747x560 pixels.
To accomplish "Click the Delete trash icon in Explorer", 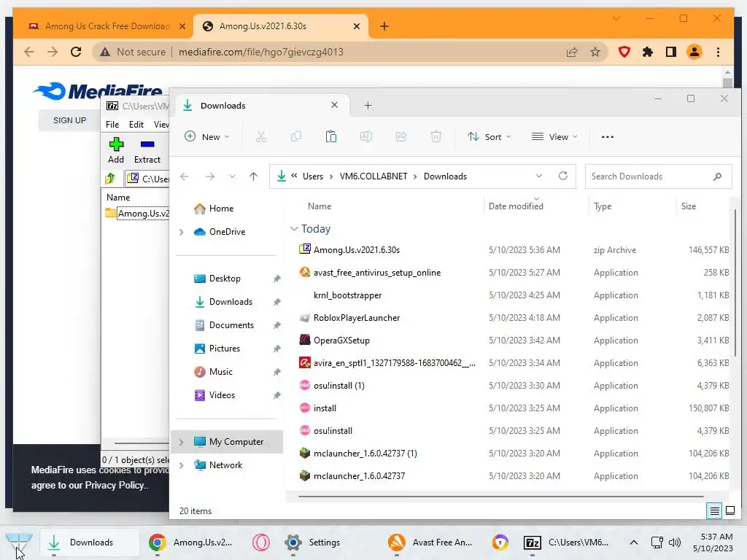I will pos(436,136).
